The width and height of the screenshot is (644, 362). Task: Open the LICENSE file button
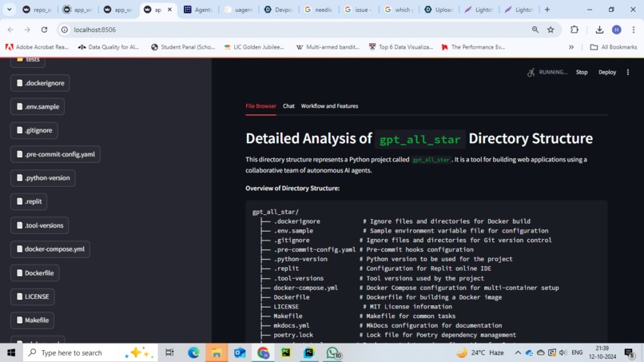point(33,296)
